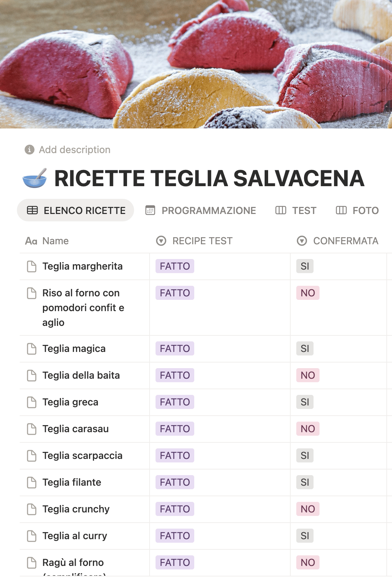Click the info icon beside Add description
This screenshot has width=392, height=580.
click(x=29, y=150)
